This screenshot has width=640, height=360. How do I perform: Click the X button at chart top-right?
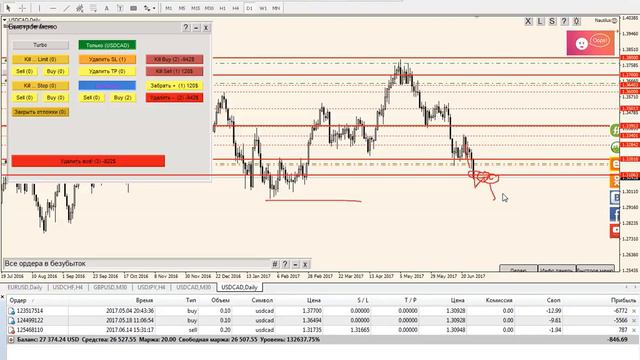pyautogui.click(x=529, y=21)
